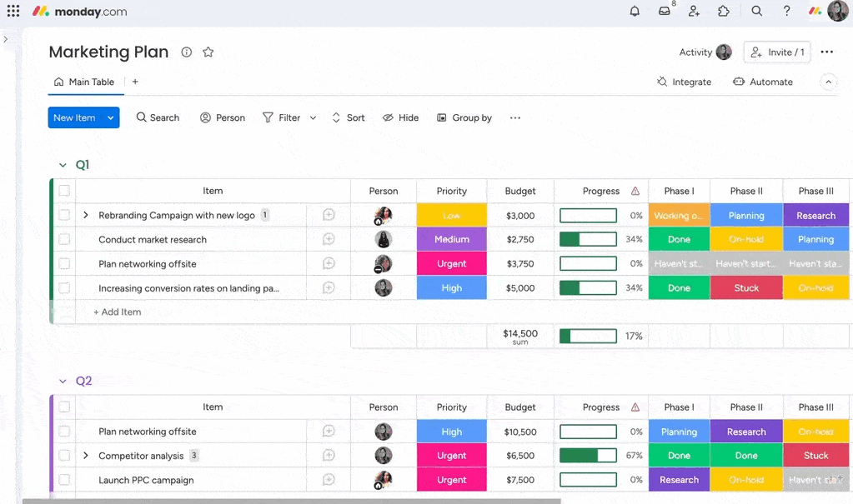This screenshot has width=853, height=504.
Task: Open global search from the top bar
Action: click(x=755, y=11)
